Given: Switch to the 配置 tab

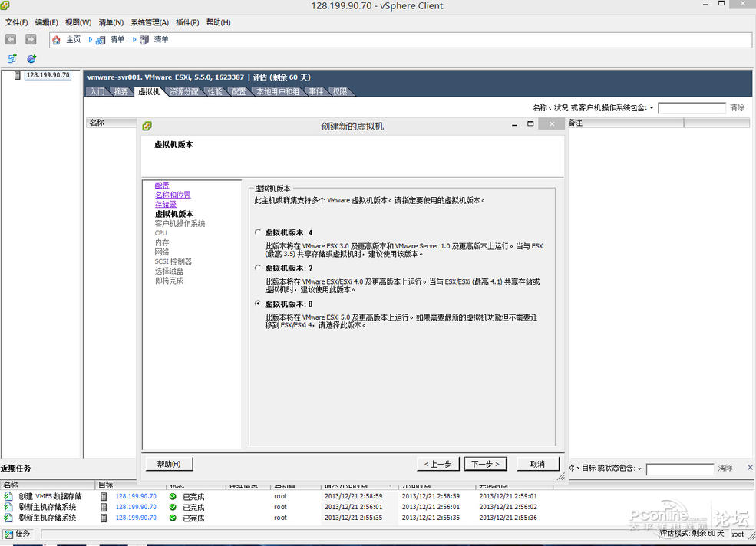Looking at the screenshot, I should (x=239, y=91).
